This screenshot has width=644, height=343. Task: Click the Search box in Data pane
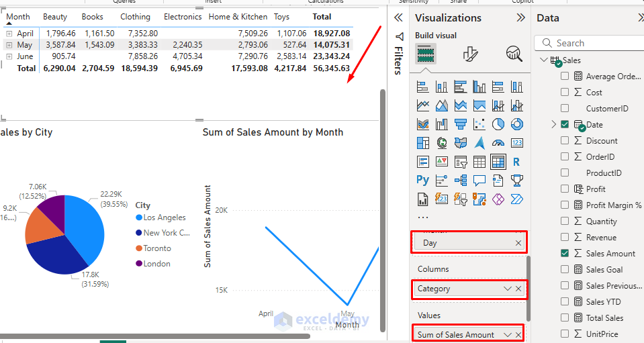point(590,43)
